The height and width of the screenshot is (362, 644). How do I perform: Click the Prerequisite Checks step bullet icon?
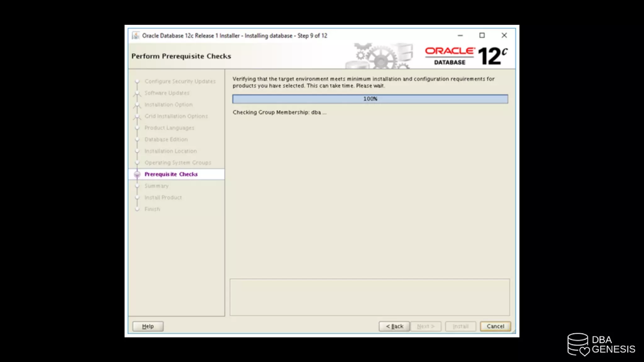click(137, 174)
